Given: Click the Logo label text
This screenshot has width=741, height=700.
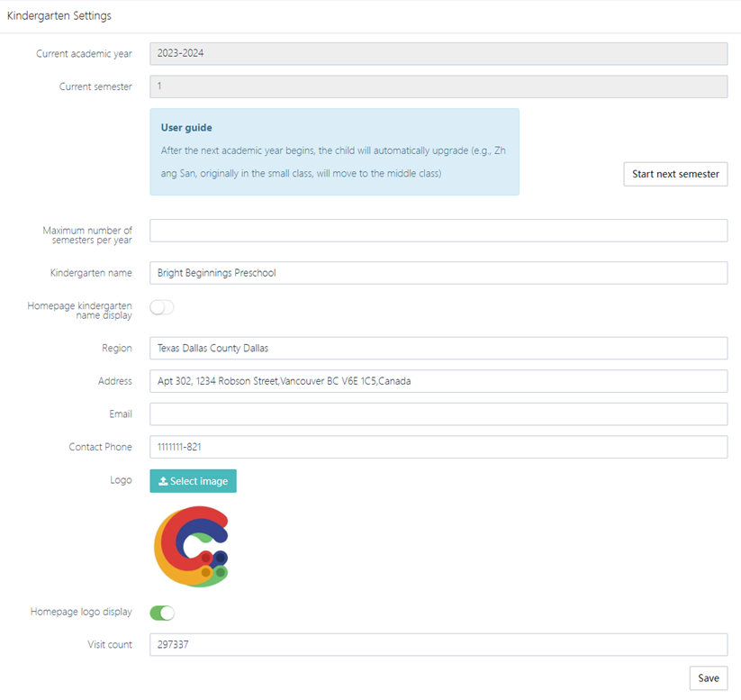Looking at the screenshot, I should 121,480.
